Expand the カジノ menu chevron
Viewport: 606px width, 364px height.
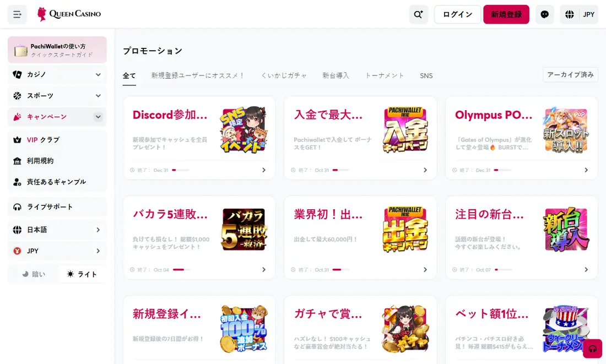coord(98,74)
